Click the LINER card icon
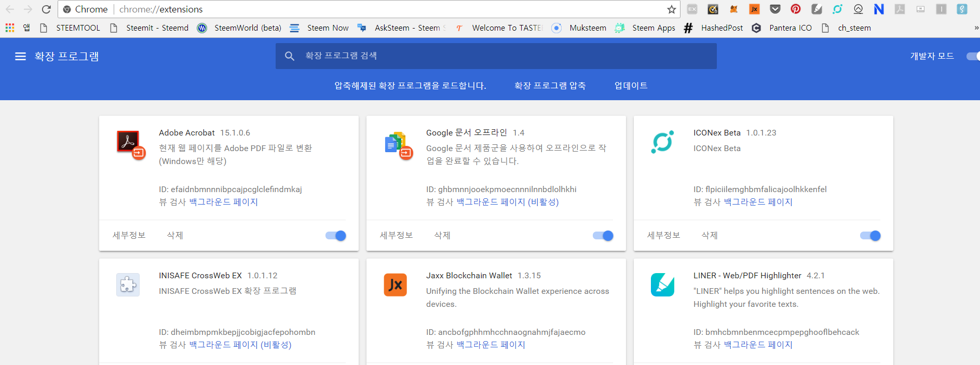 [x=662, y=285]
